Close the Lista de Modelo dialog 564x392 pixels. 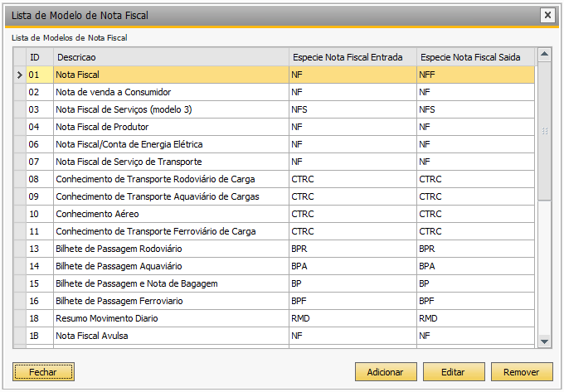coord(547,15)
